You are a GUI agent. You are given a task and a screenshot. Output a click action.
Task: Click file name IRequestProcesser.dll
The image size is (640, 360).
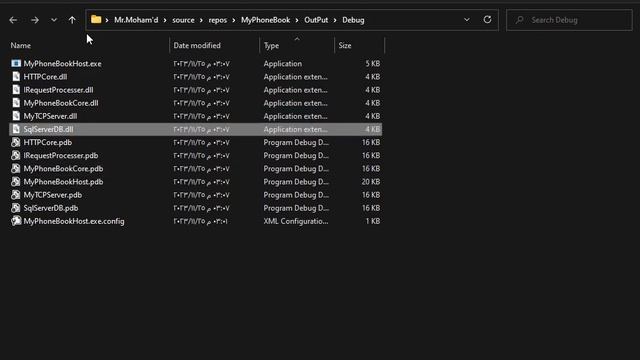coord(58,90)
